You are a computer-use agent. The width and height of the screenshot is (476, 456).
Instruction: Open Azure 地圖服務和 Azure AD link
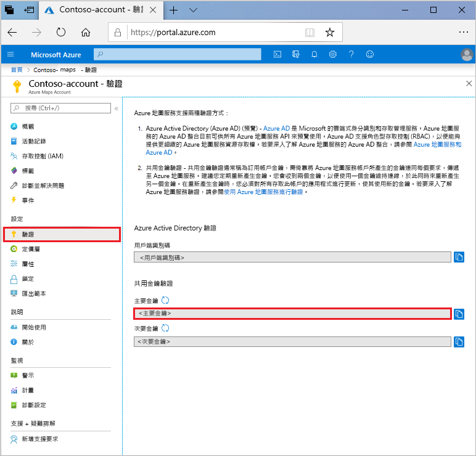point(437,144)
